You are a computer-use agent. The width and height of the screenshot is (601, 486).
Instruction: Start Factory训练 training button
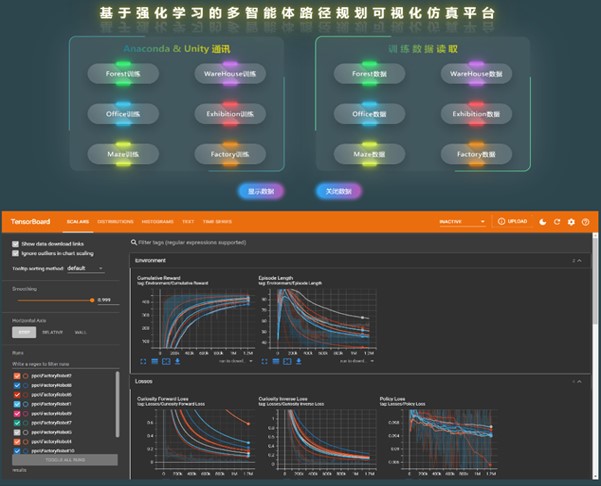point(230,154)
